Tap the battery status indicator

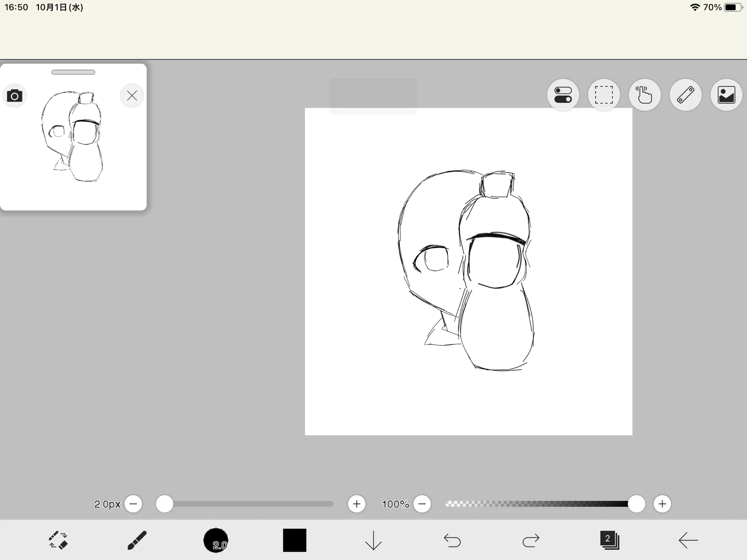click(x=734, y=7)
